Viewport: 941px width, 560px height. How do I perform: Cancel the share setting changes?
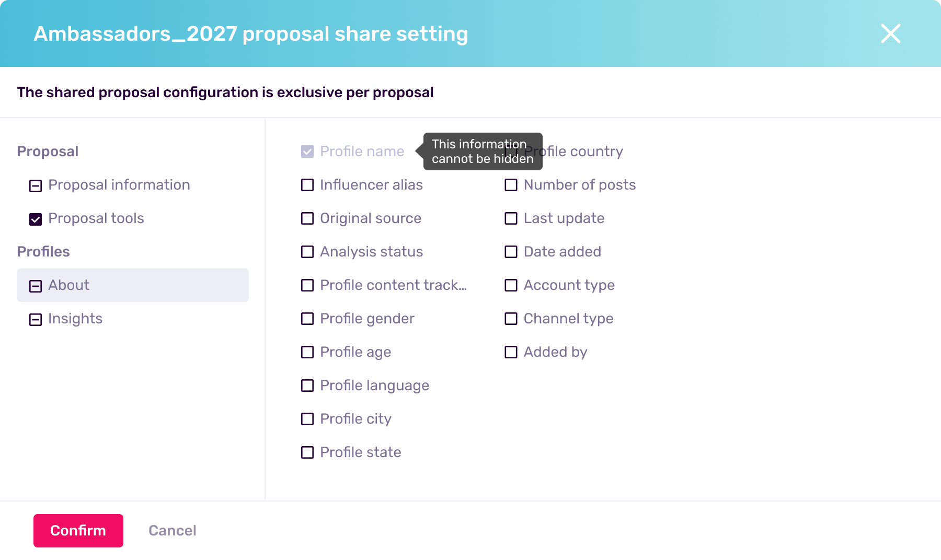point(173,531)
